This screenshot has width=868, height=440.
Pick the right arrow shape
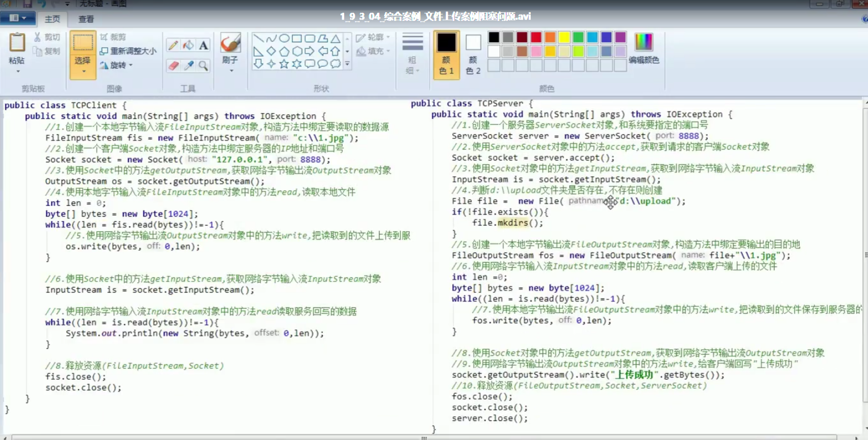[x=310, y=51]
